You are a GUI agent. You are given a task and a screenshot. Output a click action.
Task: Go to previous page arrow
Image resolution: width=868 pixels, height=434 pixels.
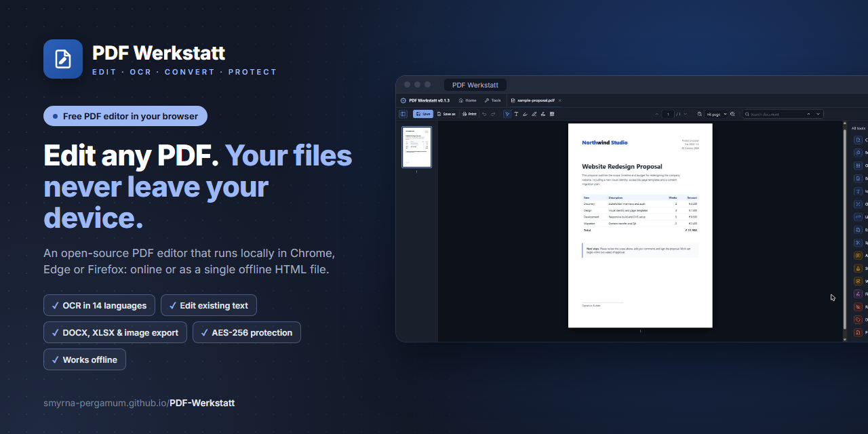pyautogui.click(x=656, y=114)
